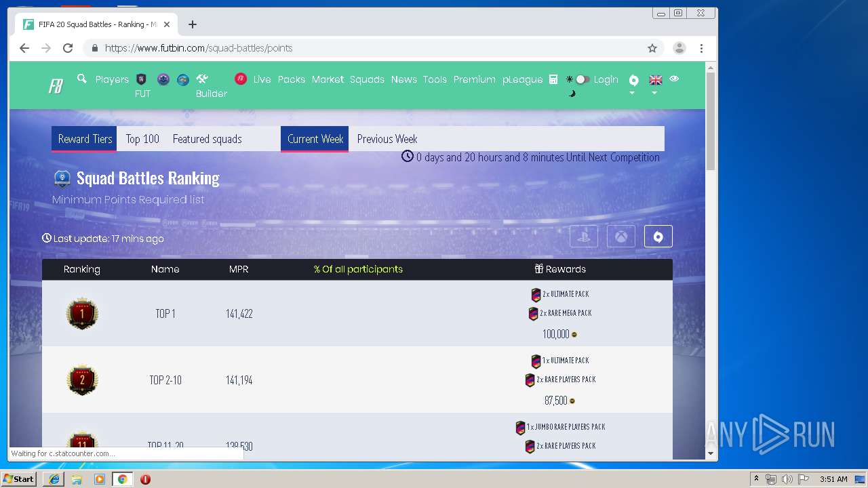The image size is (868, 488).
Task: Click the red Live badge icon
Action: point(241,79)
